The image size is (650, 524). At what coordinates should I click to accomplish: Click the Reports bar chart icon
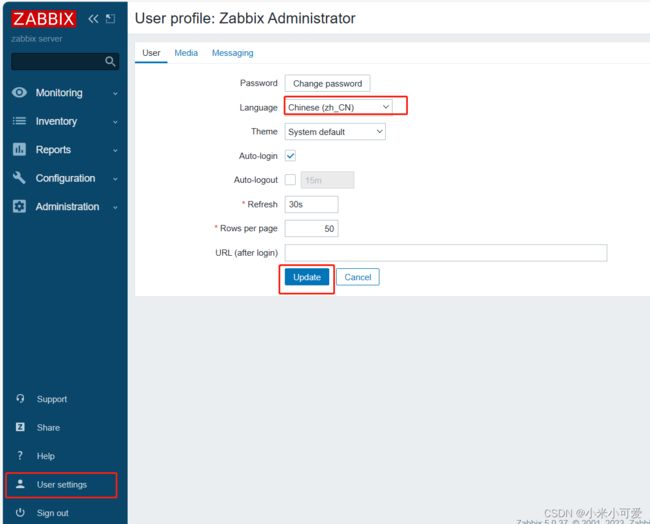[19, 149]
